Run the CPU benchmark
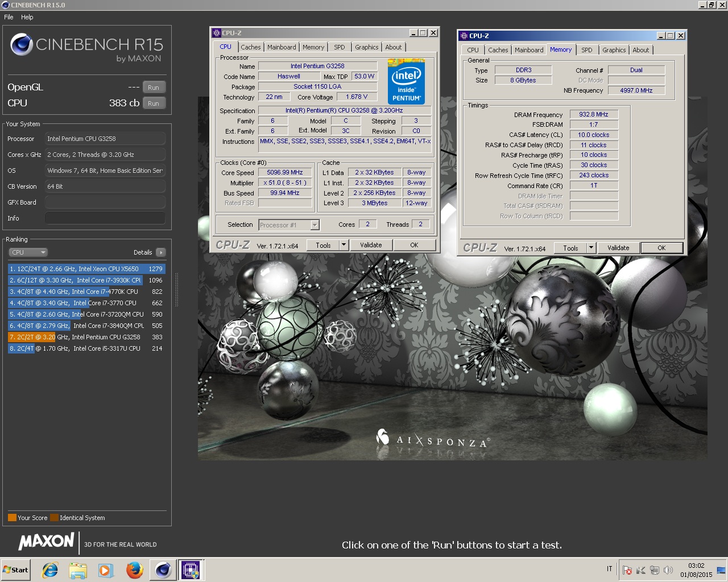This screenshot has width=728, height=582. point(154,103)
